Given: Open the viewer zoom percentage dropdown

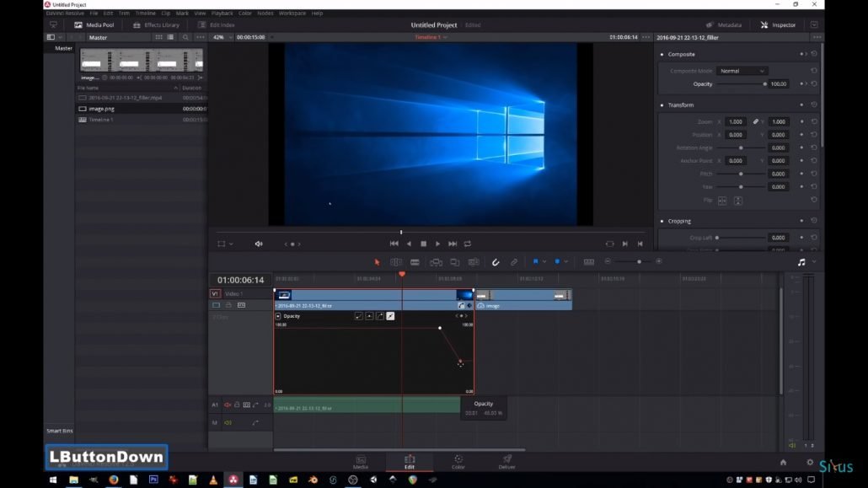Looking at the screenshot, I should point(222,37).
